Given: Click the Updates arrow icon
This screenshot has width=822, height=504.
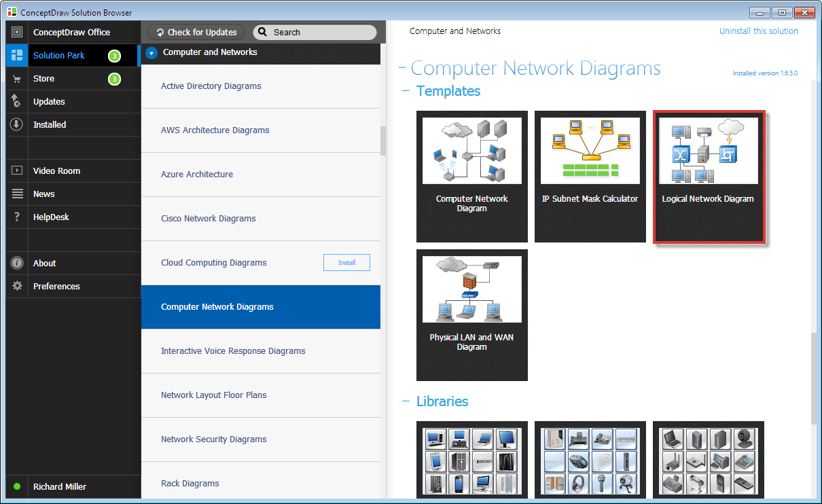Looking at the screenshot, I should tap(17, 101).
